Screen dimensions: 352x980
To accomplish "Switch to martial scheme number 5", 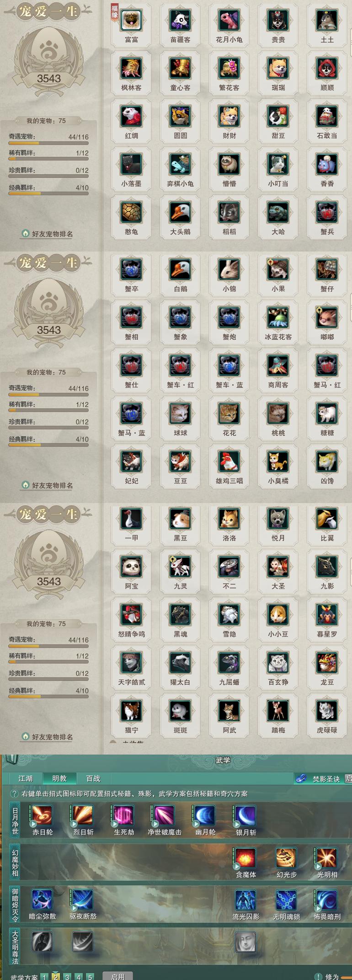I will click(x=90, y=976).
